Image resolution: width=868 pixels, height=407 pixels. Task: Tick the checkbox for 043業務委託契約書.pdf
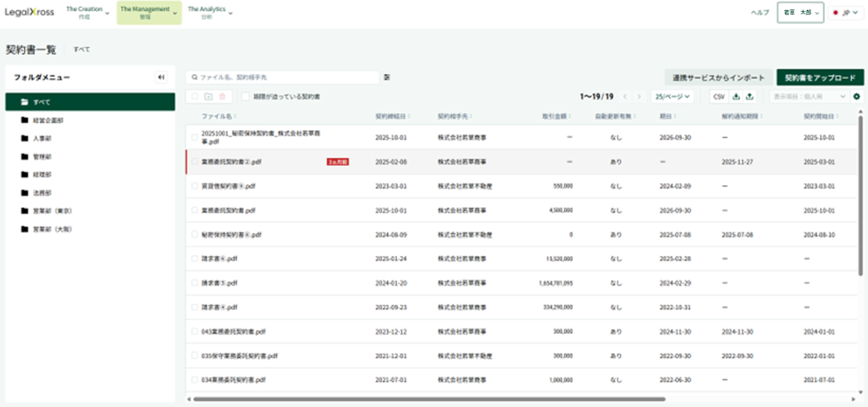[195, 332]
